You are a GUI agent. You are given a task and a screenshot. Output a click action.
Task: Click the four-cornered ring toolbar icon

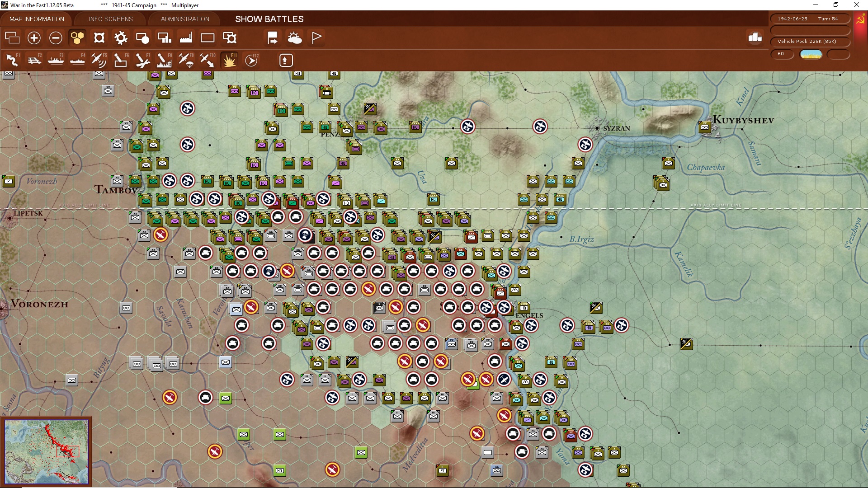(99, 38)
